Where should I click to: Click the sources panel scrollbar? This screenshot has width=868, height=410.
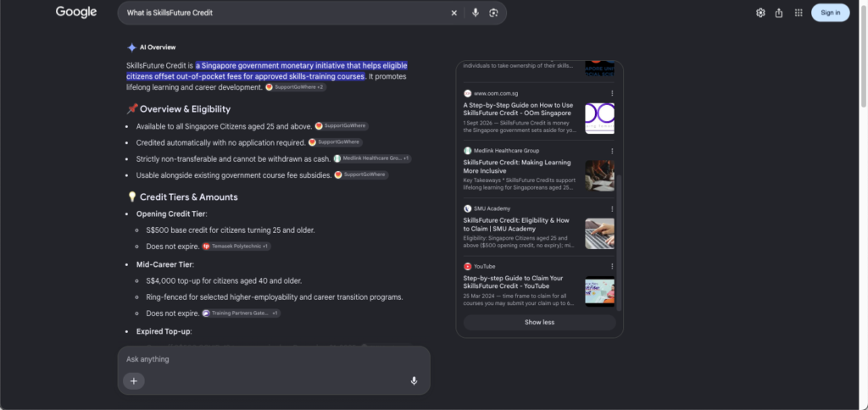click(619, 243)
